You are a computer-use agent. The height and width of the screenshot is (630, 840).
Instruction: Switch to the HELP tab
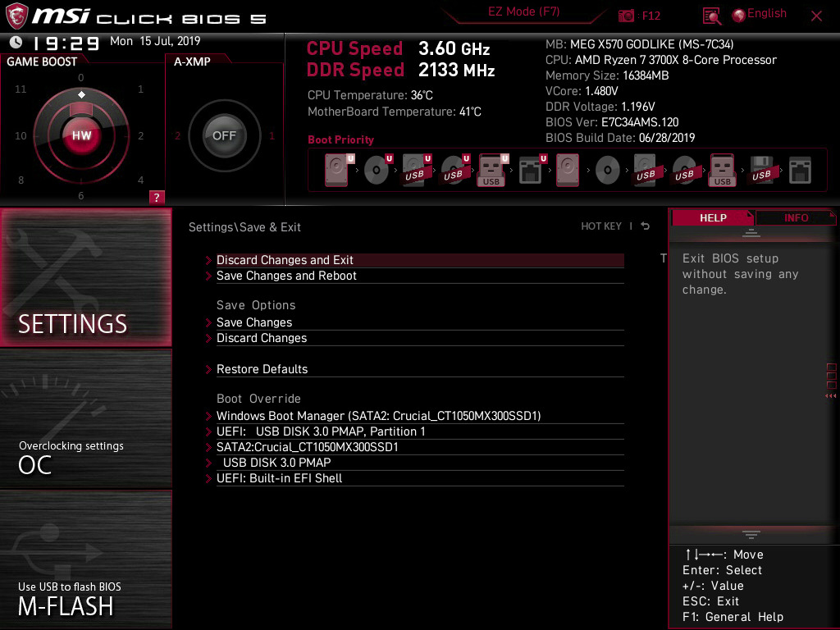pos(713,217)
